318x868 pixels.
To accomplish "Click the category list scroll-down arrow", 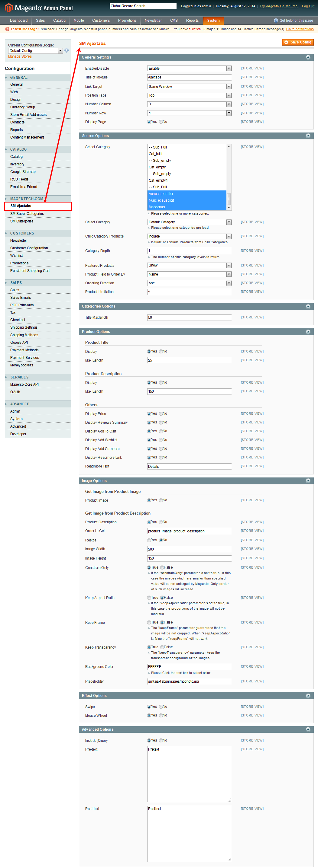I will pos(229,208).
